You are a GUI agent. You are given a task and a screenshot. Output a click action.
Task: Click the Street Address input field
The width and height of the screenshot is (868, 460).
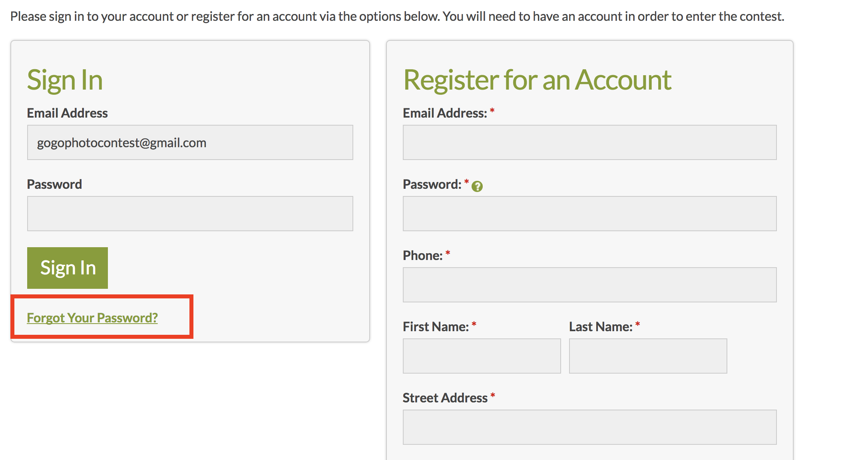[x=590, y=427]
